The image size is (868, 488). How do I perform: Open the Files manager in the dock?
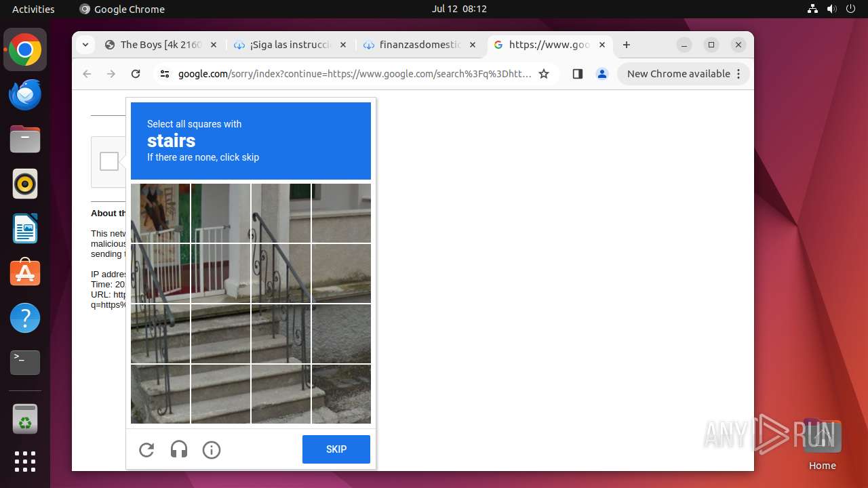pos(25,140)
